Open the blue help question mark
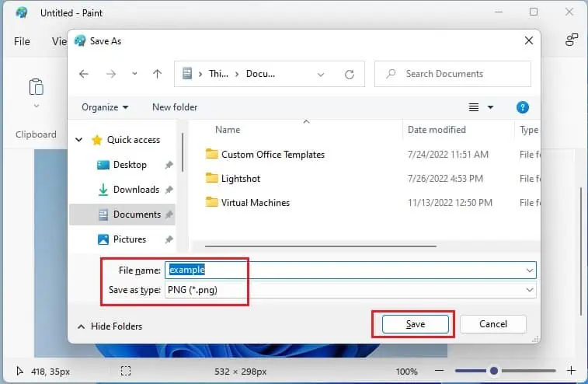588x384 pixels. point(523,107)
